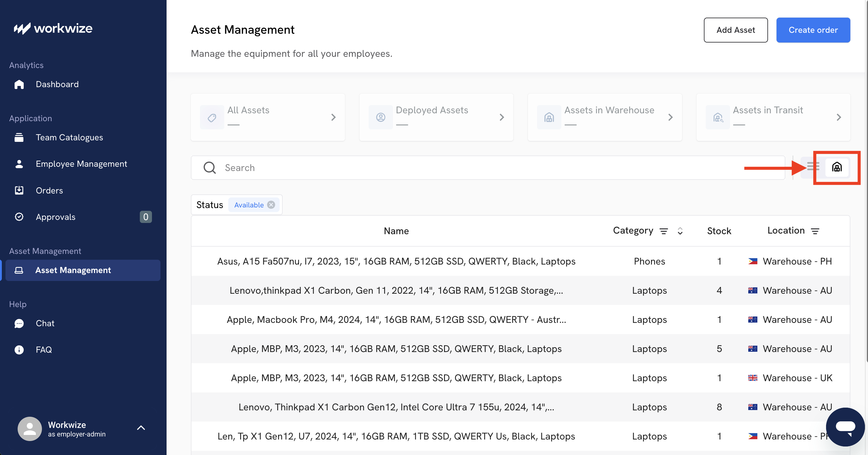Click Phones category in Asus row
The image size is (868, 455).
649,261
